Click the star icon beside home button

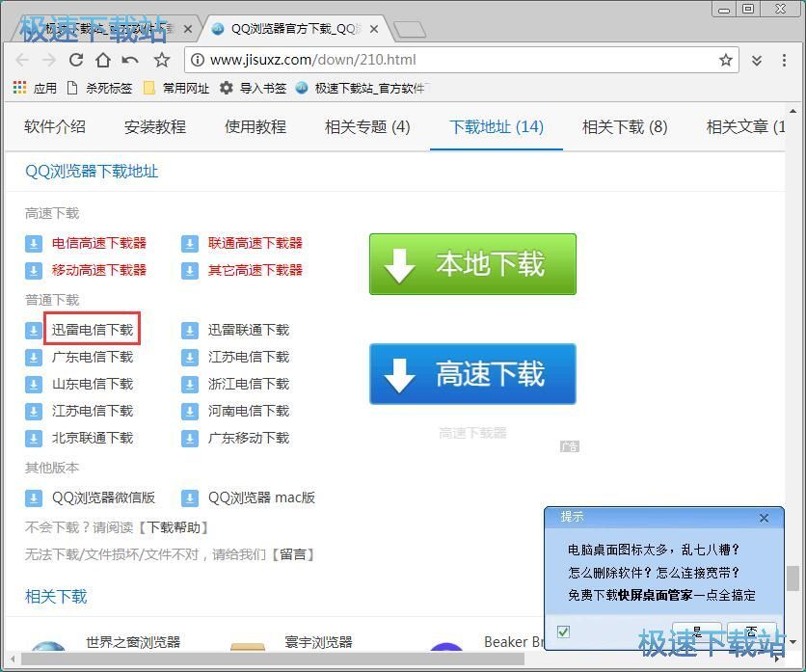point(162,60)
